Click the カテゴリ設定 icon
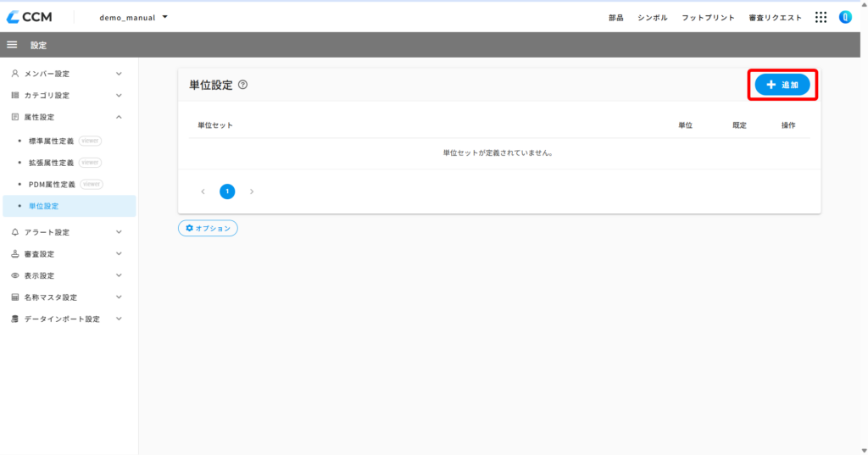The width and height of the screenshot is (868, 455). click(x=15, y=95)
